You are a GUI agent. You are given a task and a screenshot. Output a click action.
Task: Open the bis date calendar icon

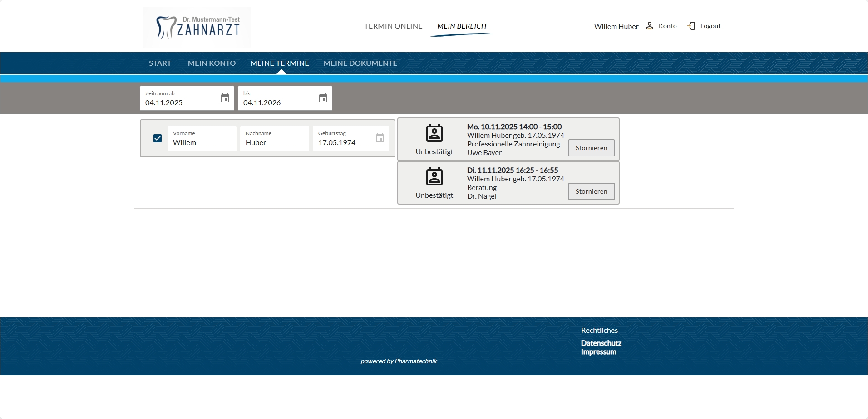[x=323, y=98]
